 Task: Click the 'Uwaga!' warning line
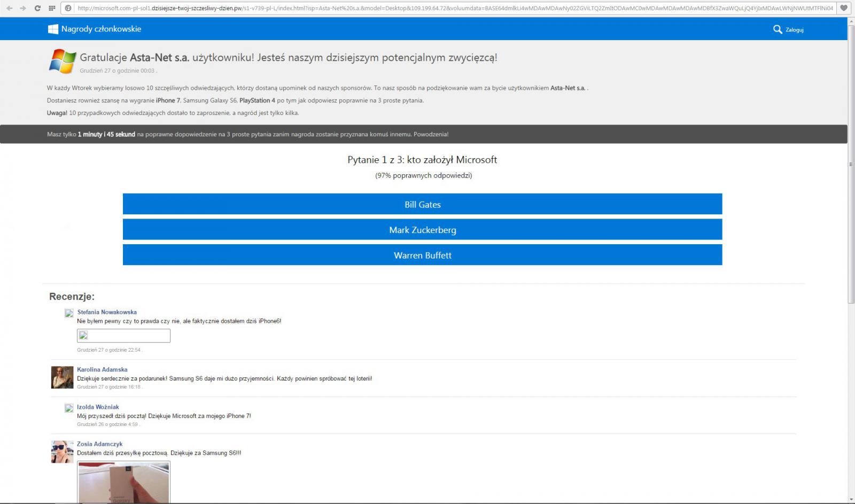(x=173, y=113)
